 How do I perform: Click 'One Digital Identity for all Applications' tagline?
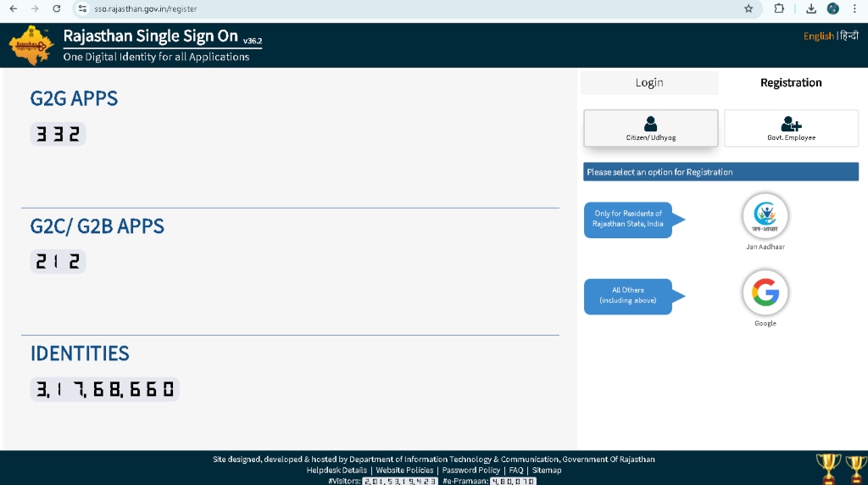coord(156,57)
